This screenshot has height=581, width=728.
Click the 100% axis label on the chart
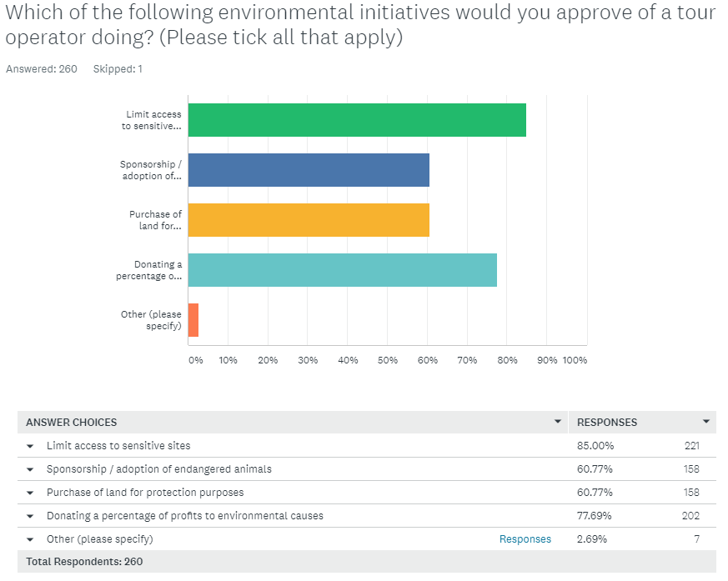coord(574,360)
